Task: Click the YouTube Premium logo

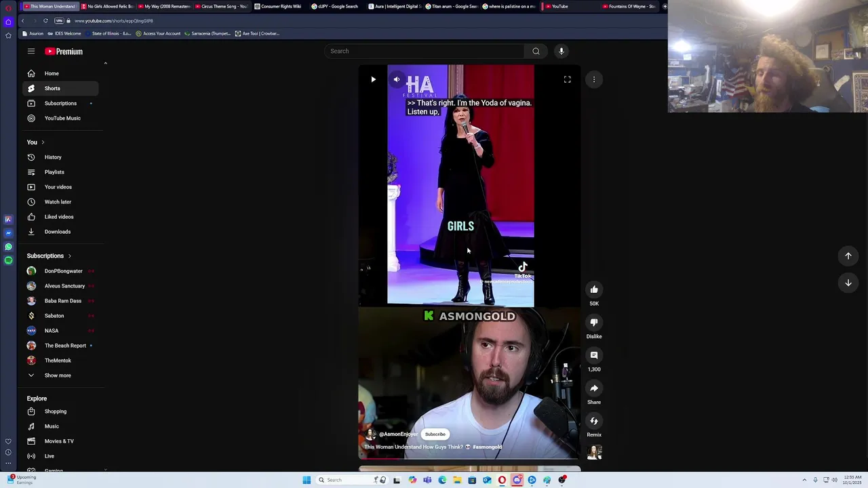Action: coord(64,52)
